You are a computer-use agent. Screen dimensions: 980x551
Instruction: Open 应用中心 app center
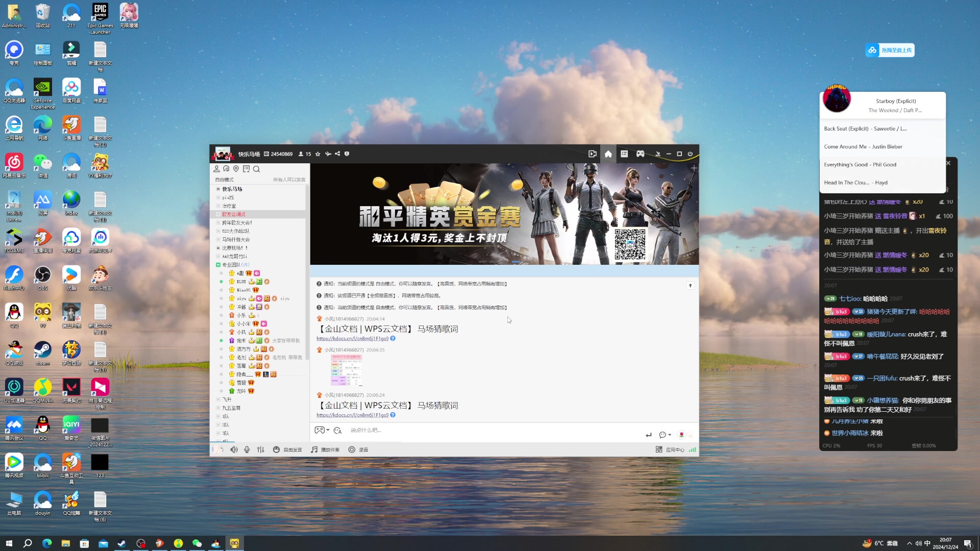(x=670, y=449)
